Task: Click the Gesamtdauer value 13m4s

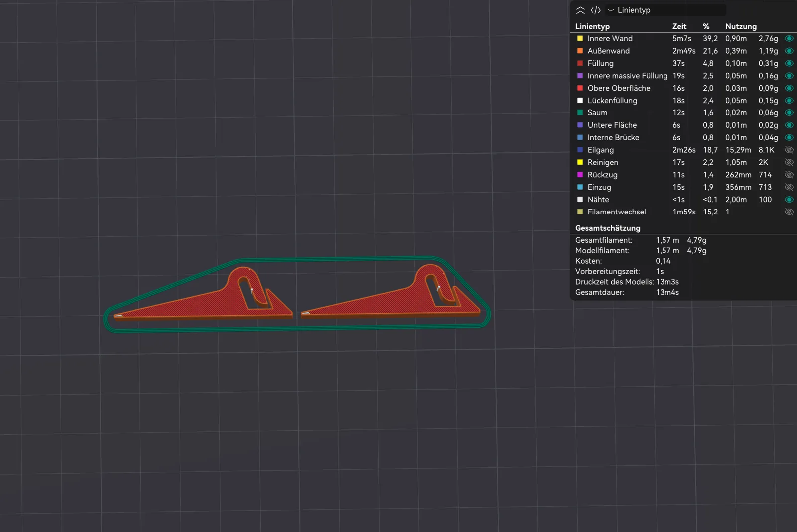Action: (x=667, y=292)
